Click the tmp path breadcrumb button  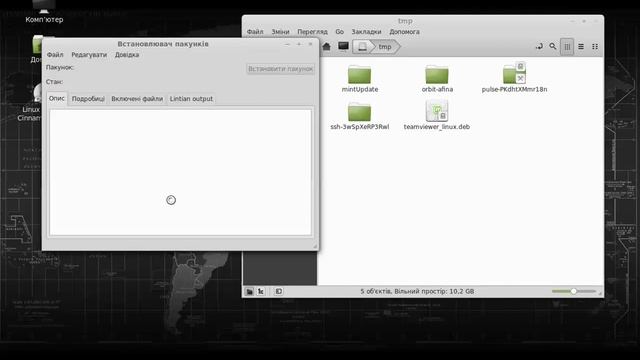(x=385, y=47)
